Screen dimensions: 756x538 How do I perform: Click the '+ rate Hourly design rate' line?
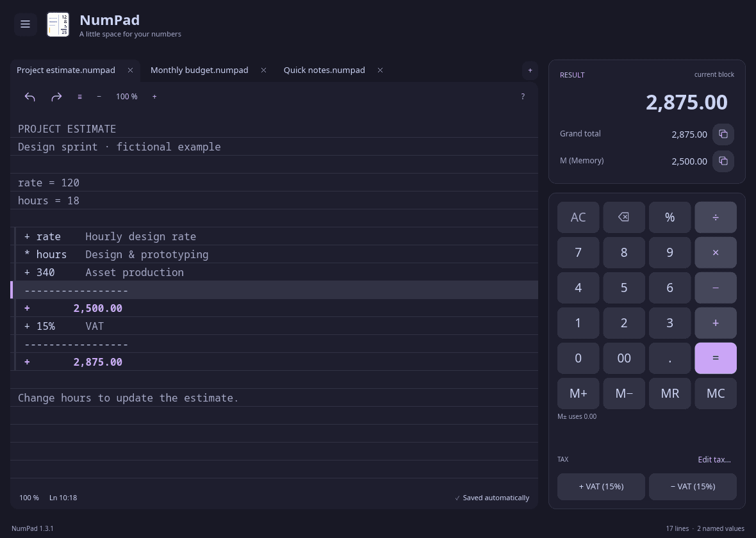(x=274, y=237)
